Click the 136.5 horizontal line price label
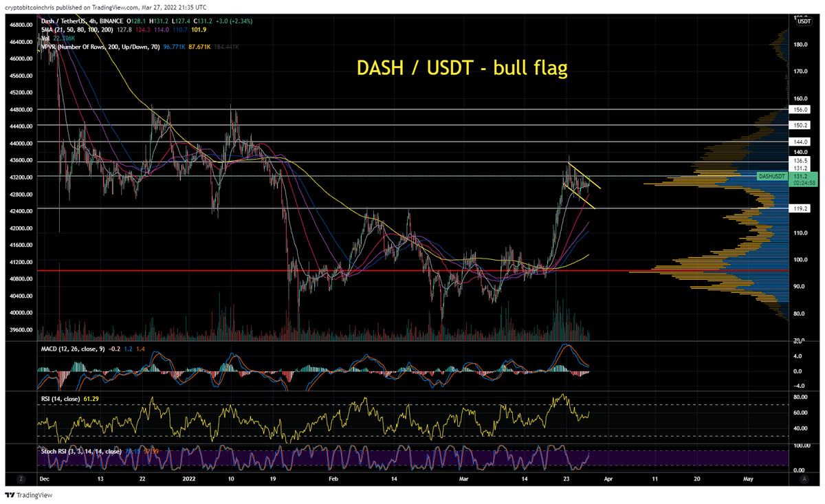 (x=801, y=161)
